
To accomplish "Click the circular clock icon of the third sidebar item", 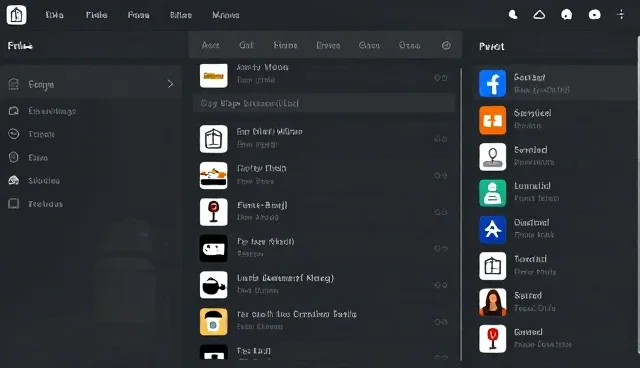I will 14,134.
